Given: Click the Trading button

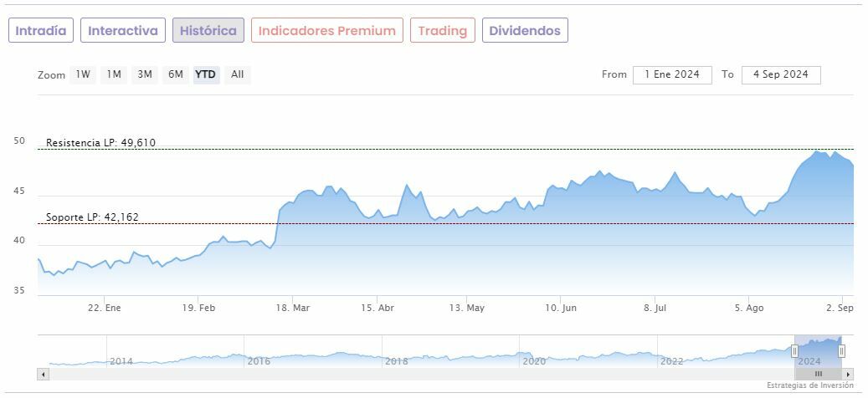Looking at the screenshot, I should click(x=442, y=31).
